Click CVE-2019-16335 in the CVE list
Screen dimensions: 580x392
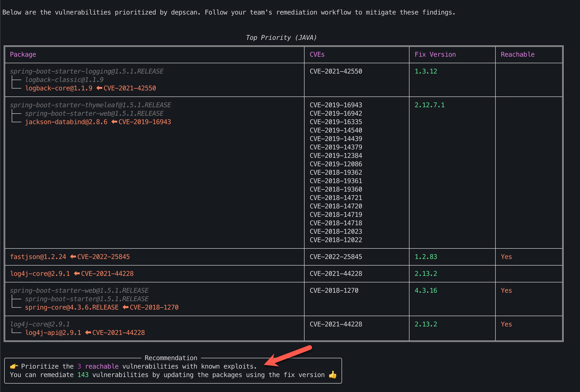pos(336,122)
